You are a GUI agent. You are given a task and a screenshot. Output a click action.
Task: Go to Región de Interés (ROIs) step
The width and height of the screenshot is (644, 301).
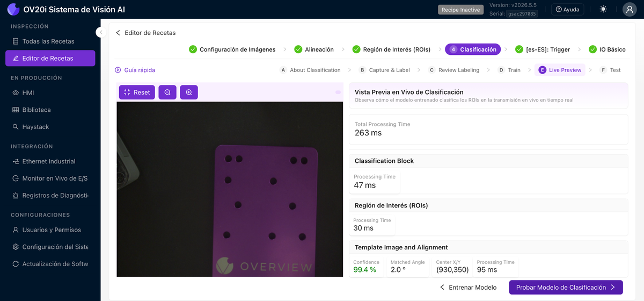click(x=392, y=49)
